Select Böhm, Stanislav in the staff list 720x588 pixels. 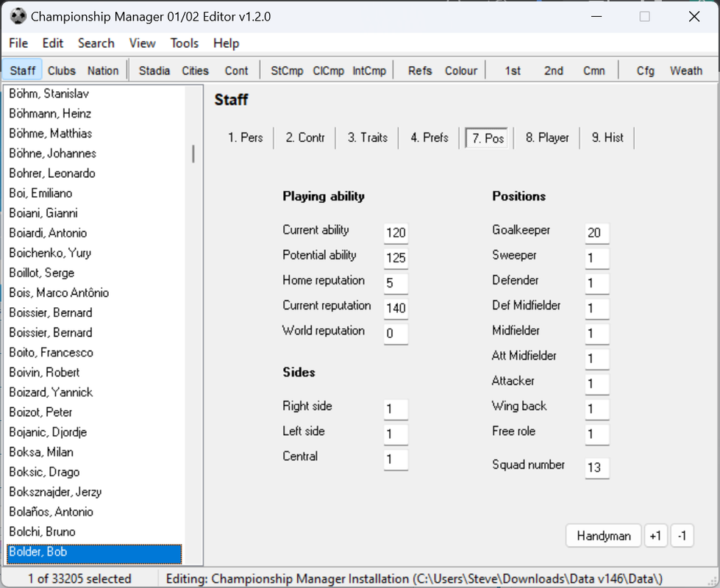(95, 93)
